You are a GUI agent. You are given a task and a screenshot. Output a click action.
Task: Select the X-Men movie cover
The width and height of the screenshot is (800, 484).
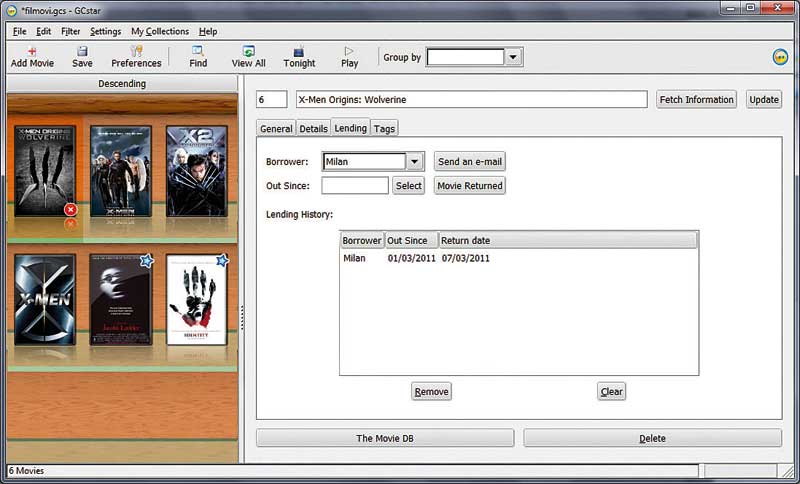[x=45, y=299]
